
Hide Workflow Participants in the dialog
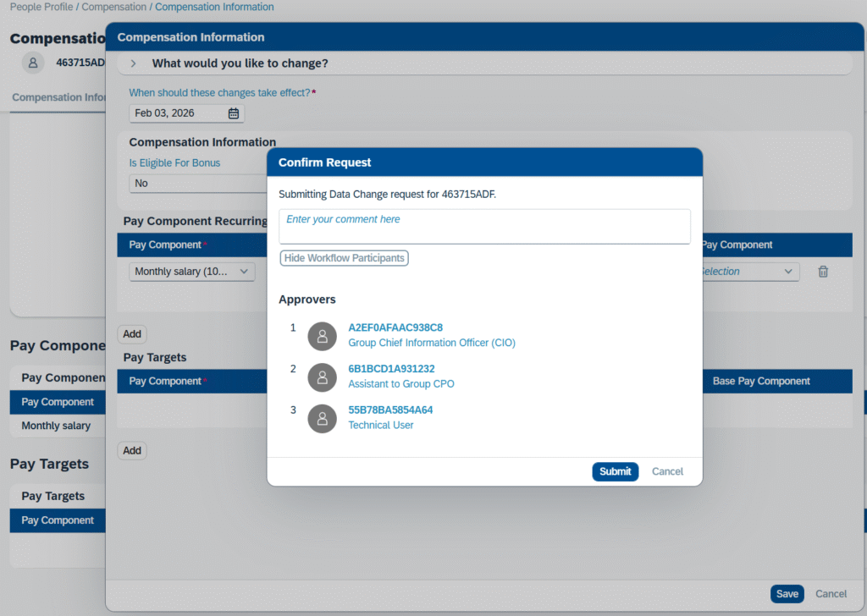344,258
